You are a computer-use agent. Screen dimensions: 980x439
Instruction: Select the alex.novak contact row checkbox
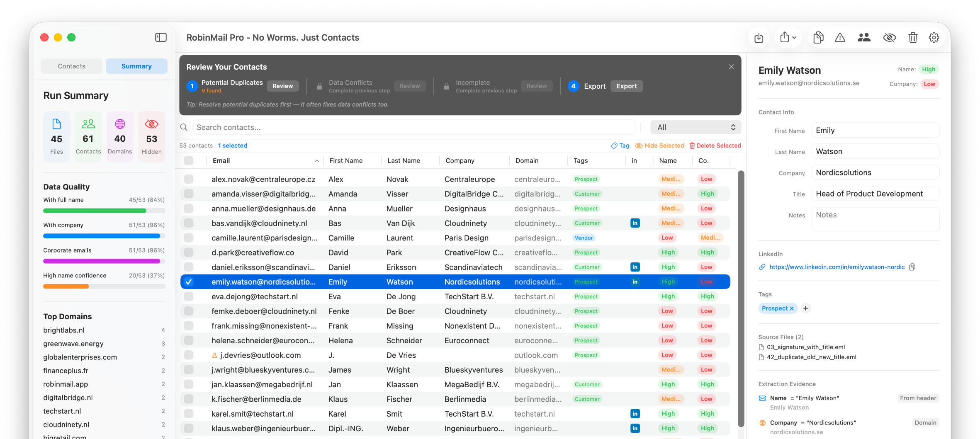(189, 179)
